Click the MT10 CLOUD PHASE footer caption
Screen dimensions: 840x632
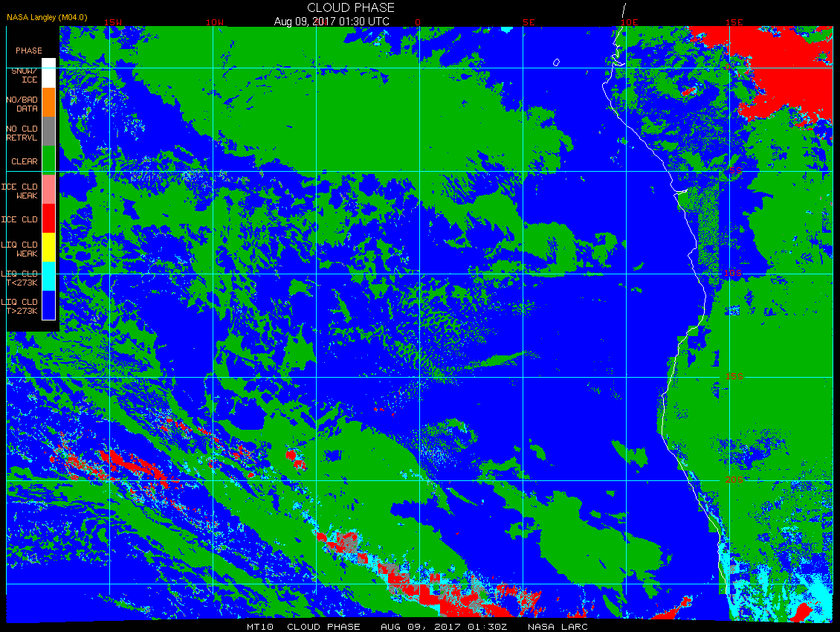coord(303,627)
